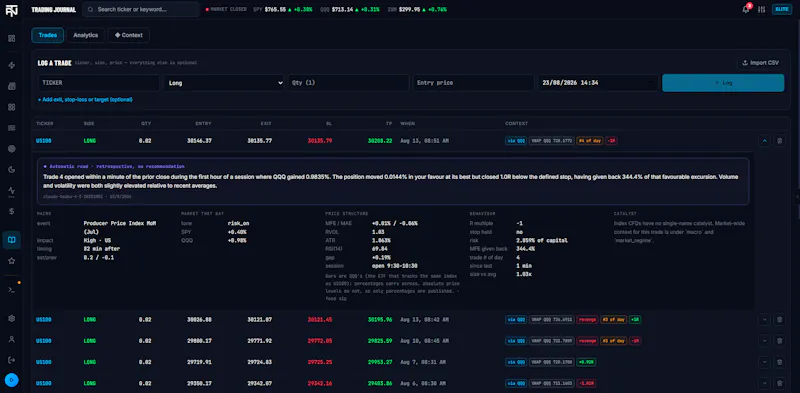Click the ELITE plan badge
This screenshot has width=800, height=393.
coord(782,9)
